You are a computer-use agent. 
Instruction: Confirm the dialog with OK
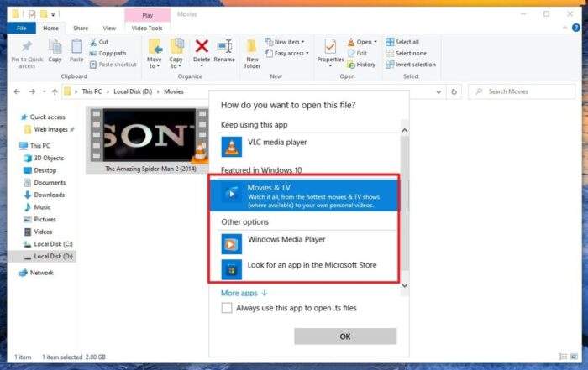(x=345, y=336)
